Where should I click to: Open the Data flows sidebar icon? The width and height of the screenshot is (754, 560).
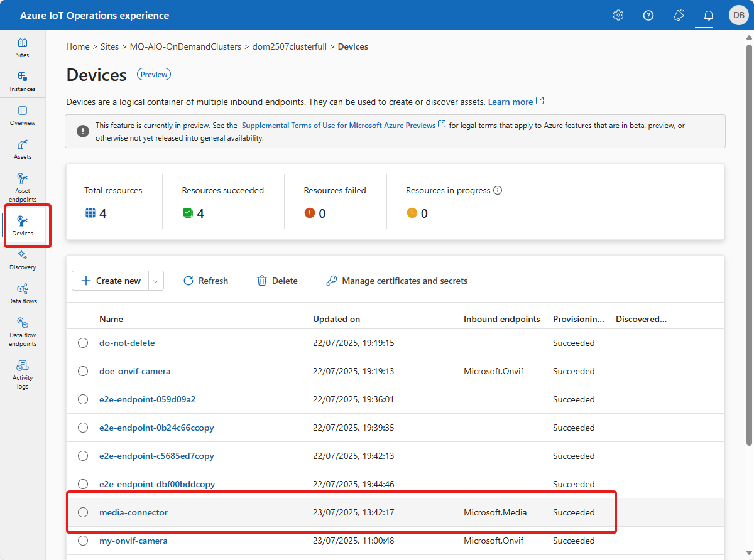pos(23,294)
